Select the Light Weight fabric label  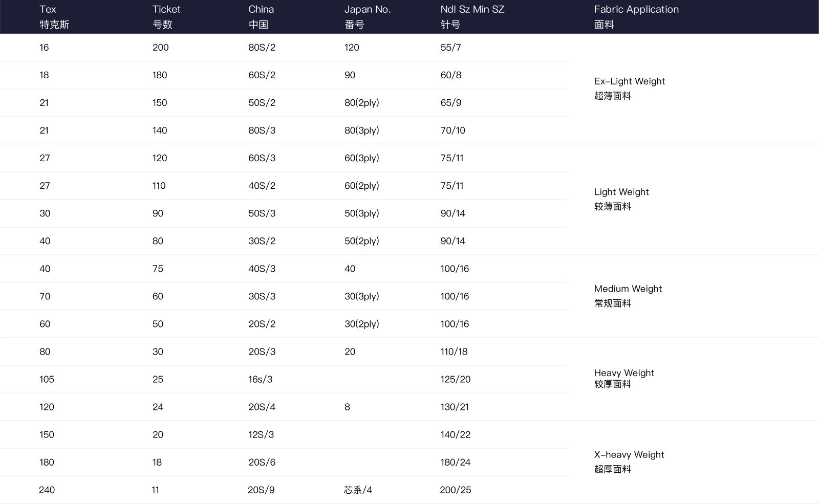pyautogui.click(x=621, y=192)
